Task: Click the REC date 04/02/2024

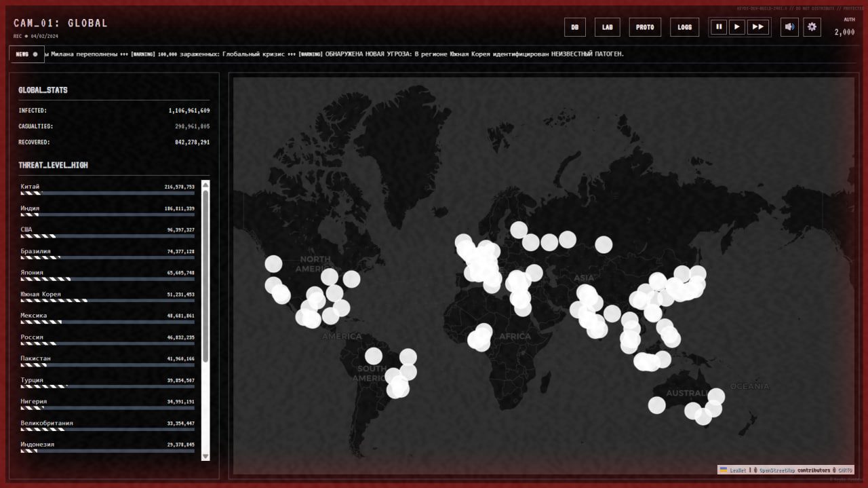Action: 45,36
